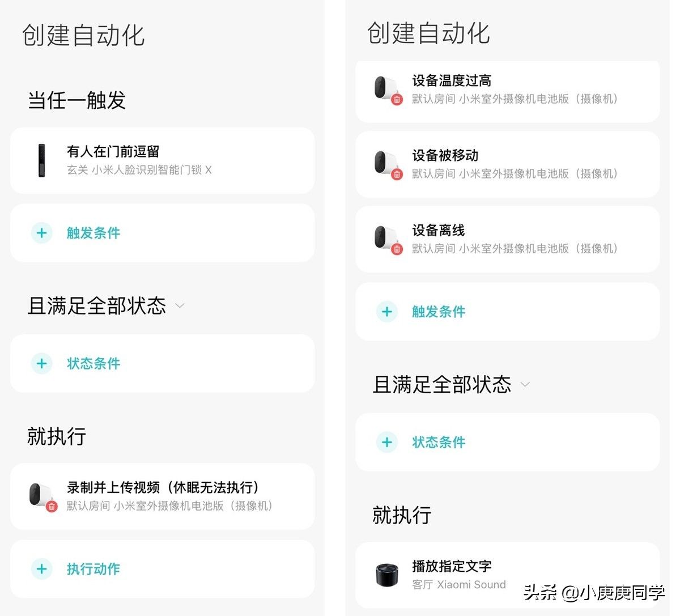Viewport: 680px width, 616px height.
Task: Click the plus icon beside 执行动作
Action: tap(41, 569)
